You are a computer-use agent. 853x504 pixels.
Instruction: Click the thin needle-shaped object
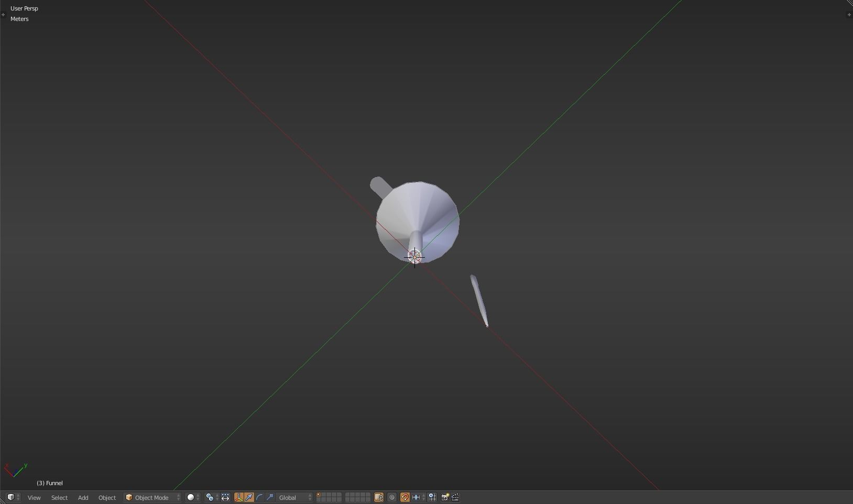(x=479, y=301)
